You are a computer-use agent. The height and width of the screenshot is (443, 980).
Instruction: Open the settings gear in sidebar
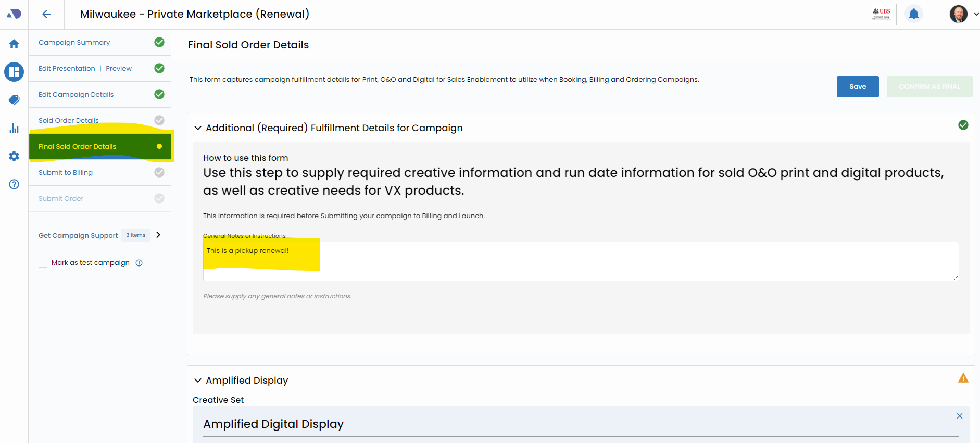14,156
